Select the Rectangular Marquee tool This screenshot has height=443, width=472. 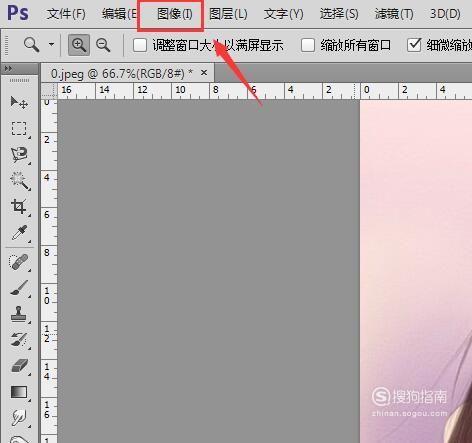pos(19,128)
